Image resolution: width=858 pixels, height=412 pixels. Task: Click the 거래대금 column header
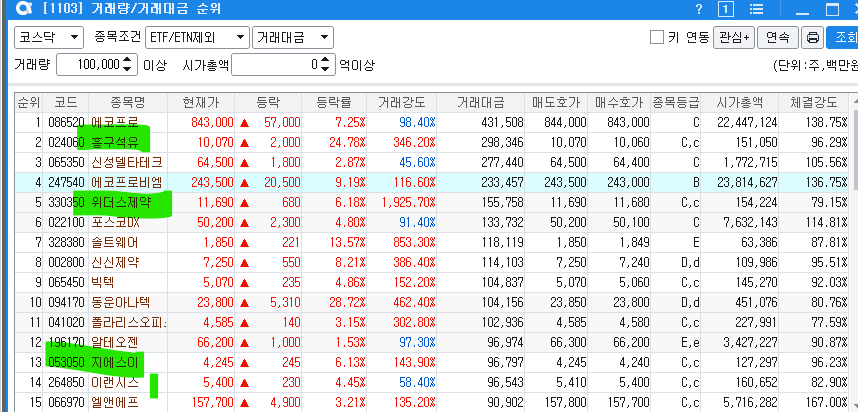coord(480,102)
